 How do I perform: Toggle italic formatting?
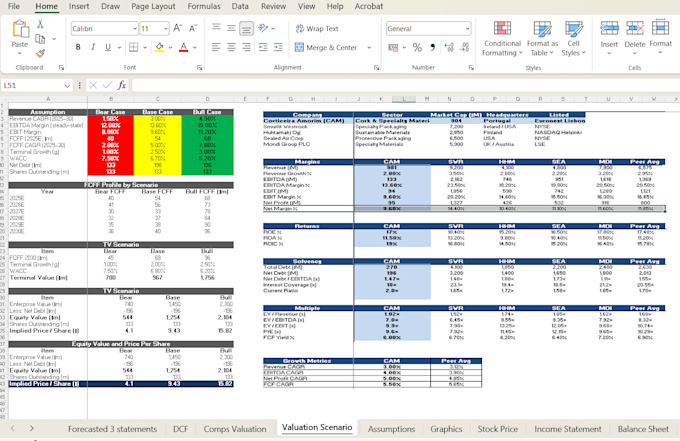click(93, 47)
